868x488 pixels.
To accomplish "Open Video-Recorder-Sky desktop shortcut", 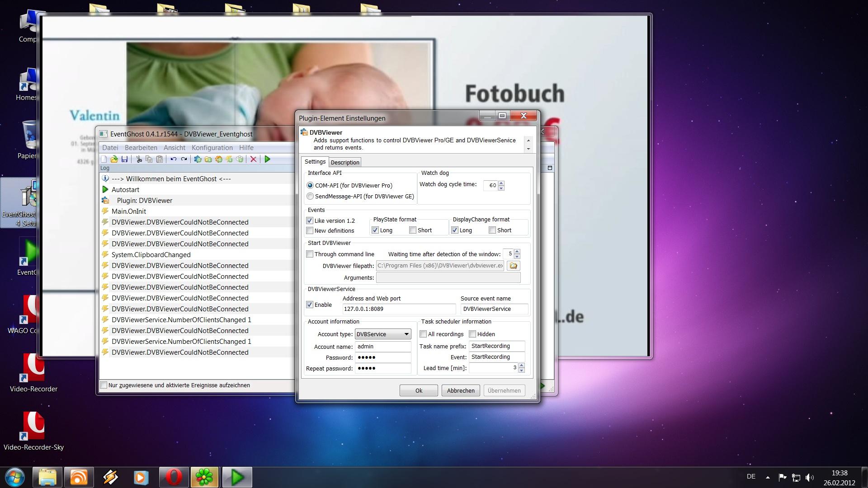I will click(x=33, y=431).
